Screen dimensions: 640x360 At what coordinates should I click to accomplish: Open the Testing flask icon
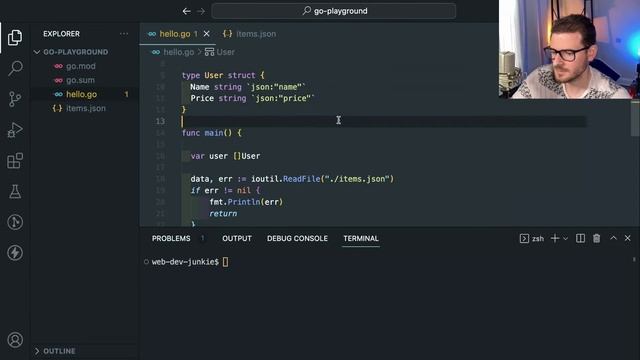15,191
